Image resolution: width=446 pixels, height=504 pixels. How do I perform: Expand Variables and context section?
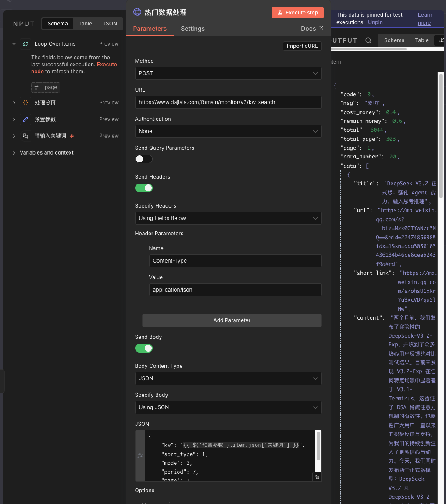14,153
